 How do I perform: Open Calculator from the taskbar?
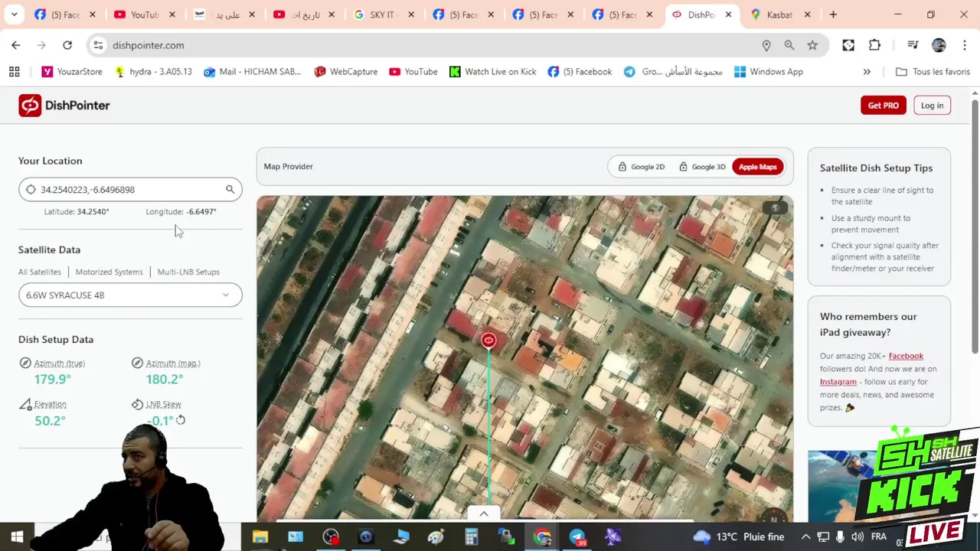coord(471,536)
